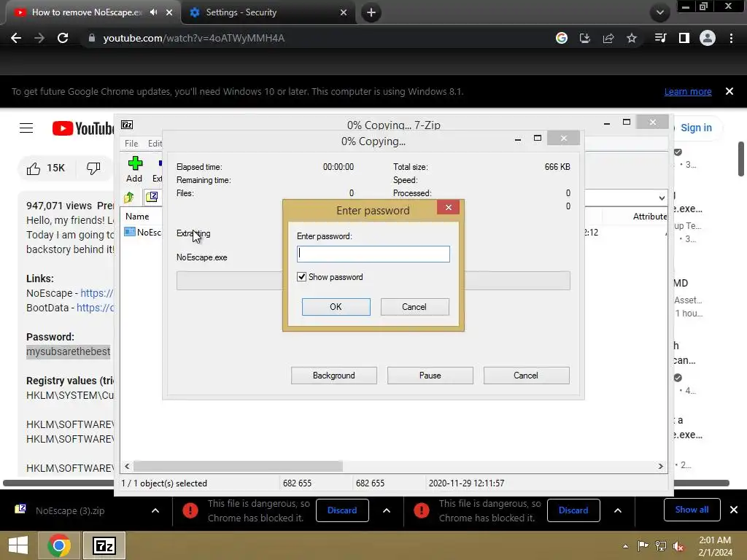The width and height of the screenshot is (747, 560).
Task: Go forward with the browser arrow
Action: coord(39,38)
